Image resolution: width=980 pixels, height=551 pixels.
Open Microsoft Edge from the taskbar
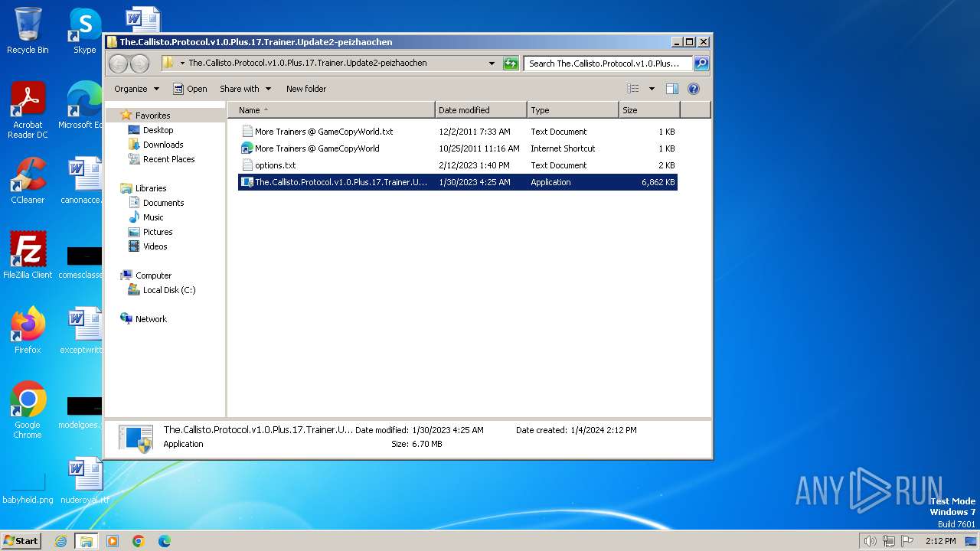(x=164, y=541)
